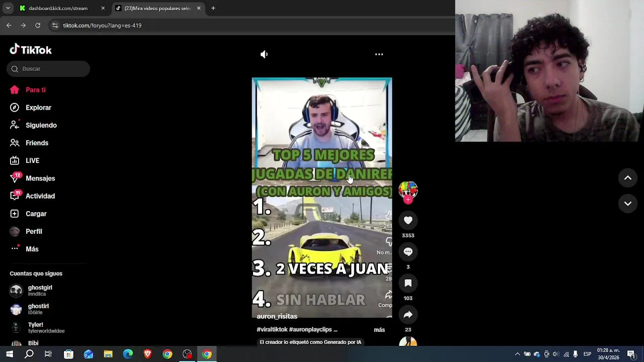
Task: Click the Bibi account avatar
Action: point(16,343)
